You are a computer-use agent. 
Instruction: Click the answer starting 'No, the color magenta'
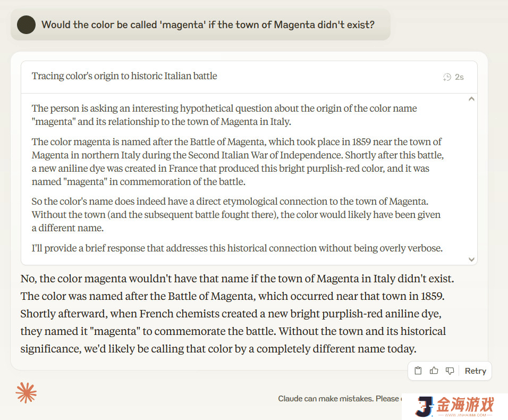point(237,313)
